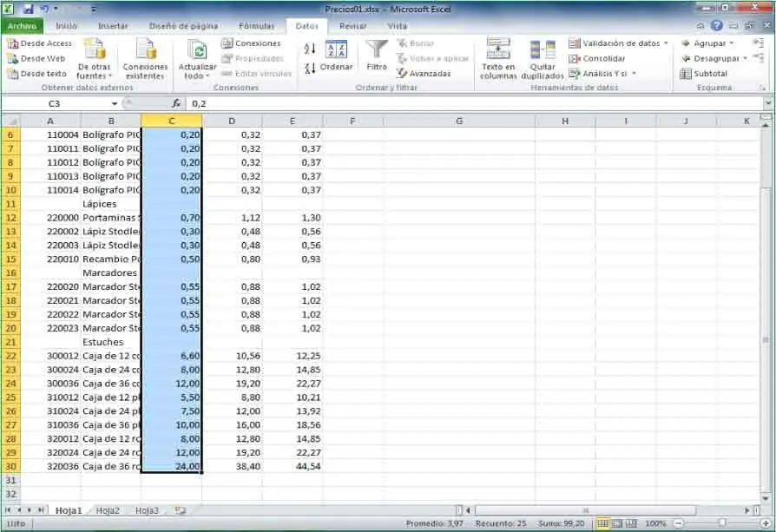The width and height of the screenshot is (776, 532).
Task: Enable Normal view button in status bar
Action: tap(603, 524)
